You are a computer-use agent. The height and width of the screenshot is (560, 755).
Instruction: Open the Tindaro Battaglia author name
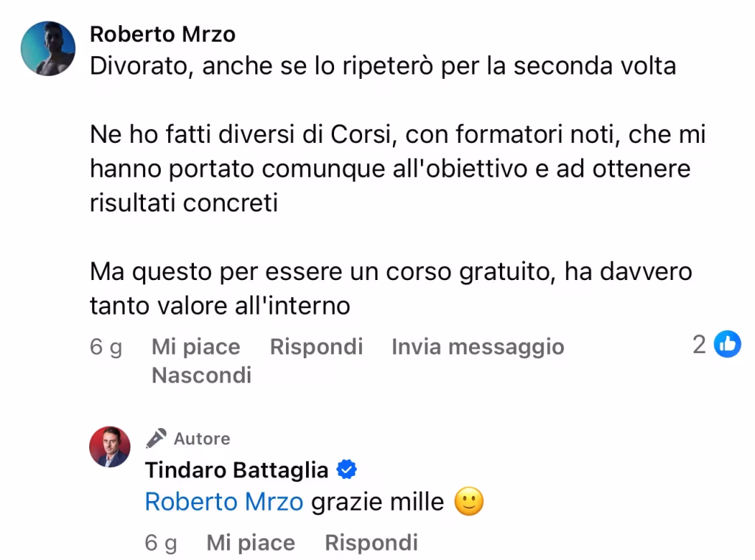click(x=237, y=470)
